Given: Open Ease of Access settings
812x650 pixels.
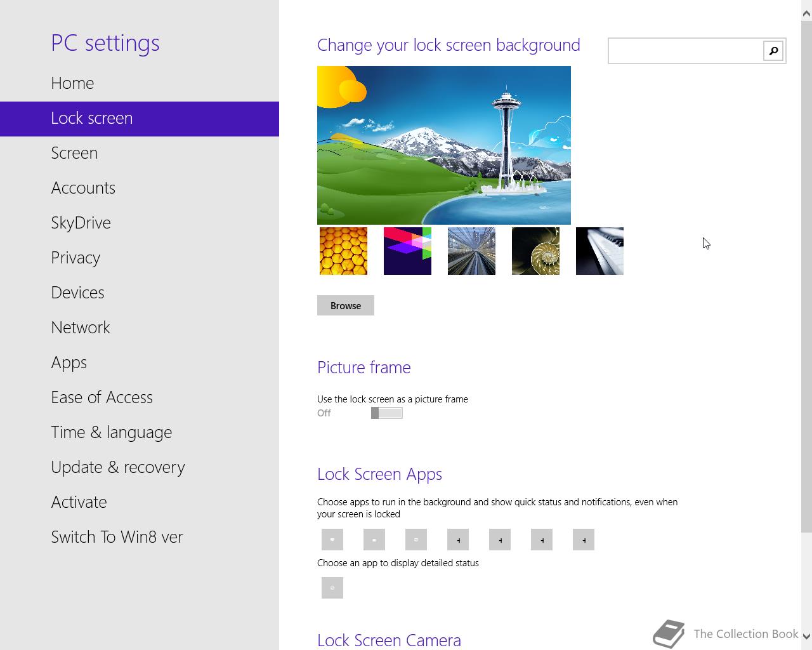Looking at the screenshot, I should click(x=140, y=397).
